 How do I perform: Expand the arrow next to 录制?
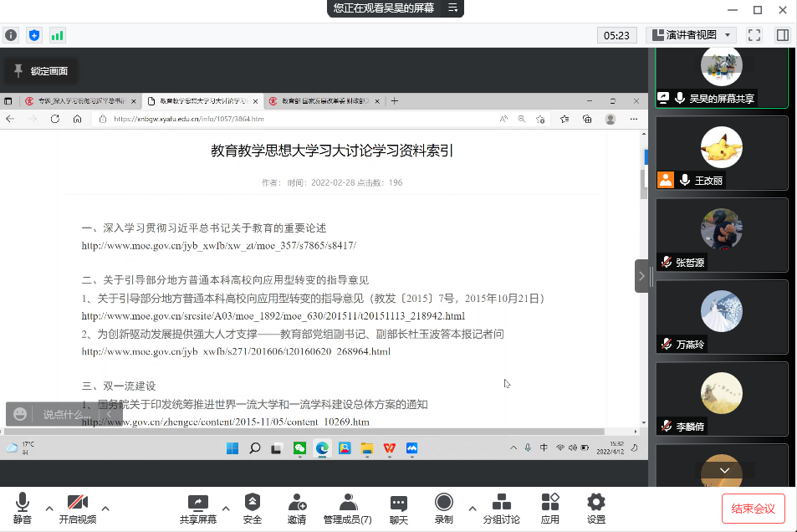(x=472, y=508)
